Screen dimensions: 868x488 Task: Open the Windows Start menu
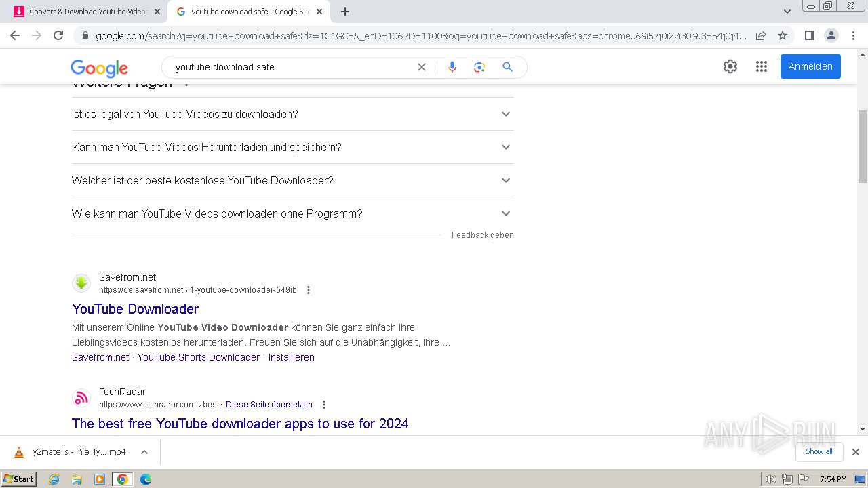(x=19, y=479)
